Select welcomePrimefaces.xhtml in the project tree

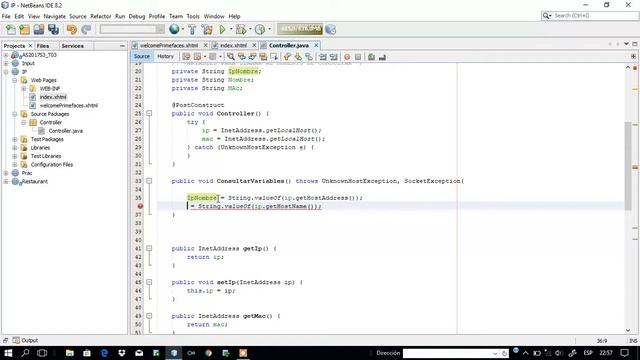69,105
